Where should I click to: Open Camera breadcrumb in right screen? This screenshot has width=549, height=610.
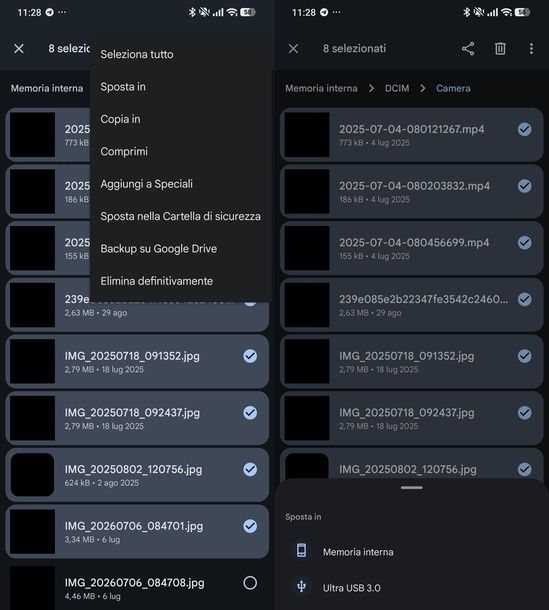click(x=453, y=88)
